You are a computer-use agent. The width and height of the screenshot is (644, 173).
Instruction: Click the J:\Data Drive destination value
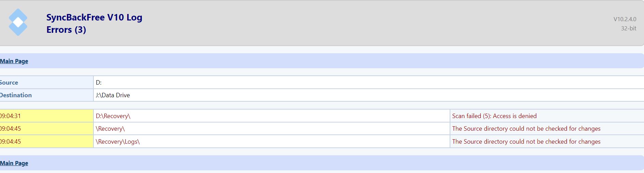[113, 95]
